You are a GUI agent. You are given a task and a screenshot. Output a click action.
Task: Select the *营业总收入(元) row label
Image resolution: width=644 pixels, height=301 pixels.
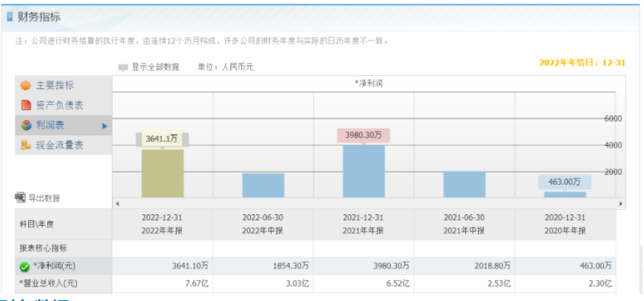click(48, 284)
